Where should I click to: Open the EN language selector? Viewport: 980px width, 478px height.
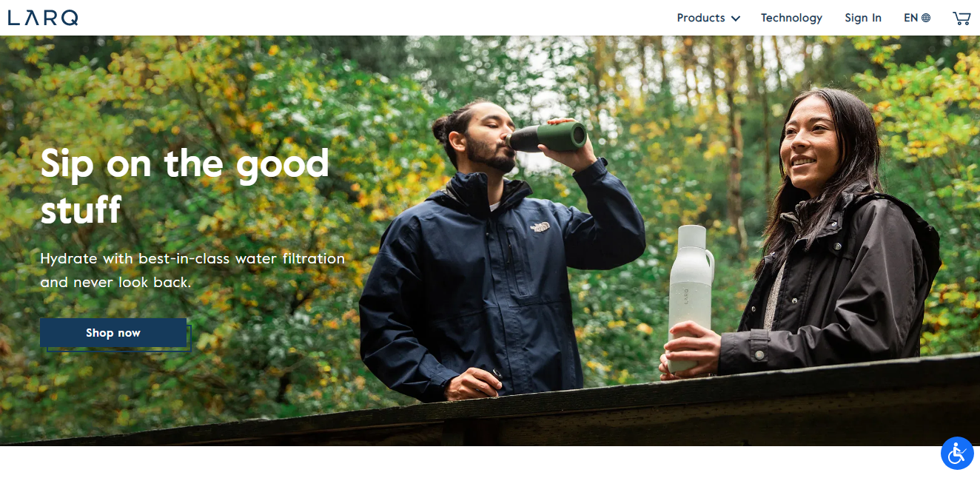917,18
